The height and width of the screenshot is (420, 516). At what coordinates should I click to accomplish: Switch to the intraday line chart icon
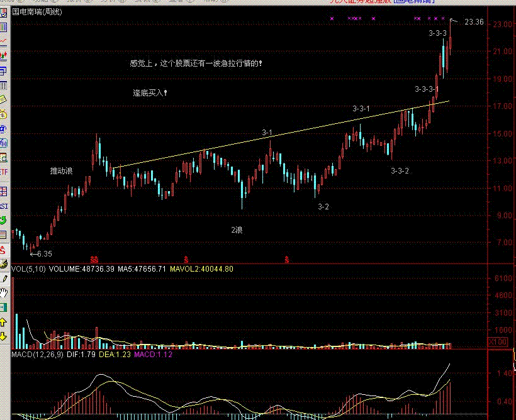pos(3,41)
